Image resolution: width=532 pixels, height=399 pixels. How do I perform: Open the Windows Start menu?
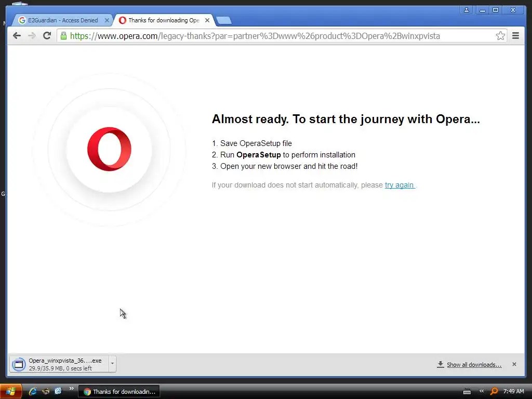[x=11, y=392]
